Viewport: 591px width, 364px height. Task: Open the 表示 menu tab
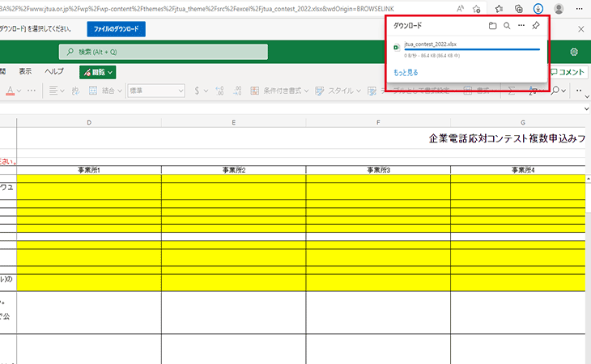(25, 72)
